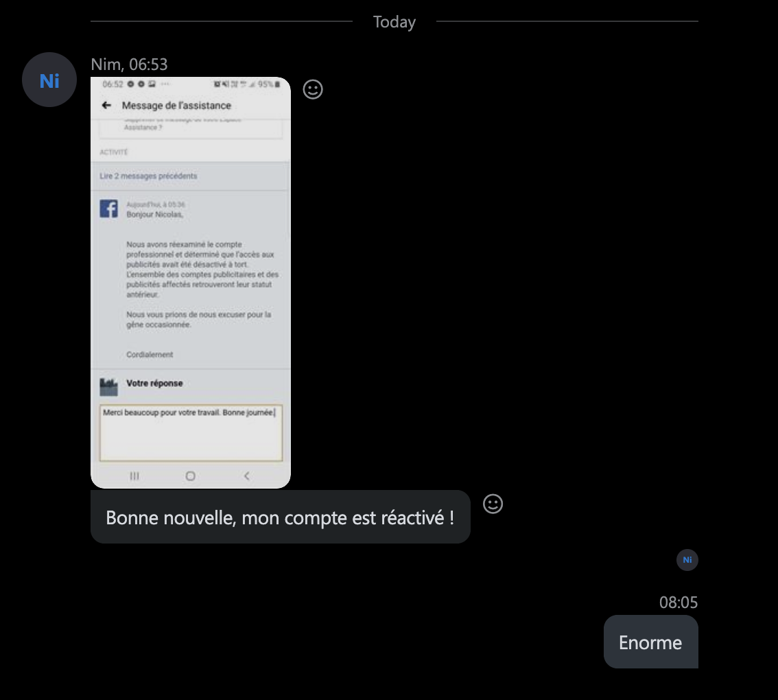Click the emoji reaction icon beside the screenshot image

point(313,90)
